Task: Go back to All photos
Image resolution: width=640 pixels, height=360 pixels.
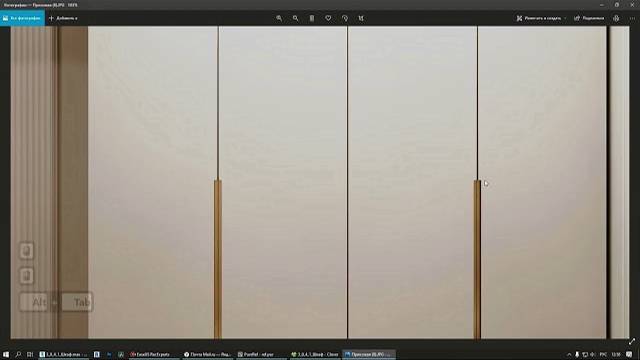Action: (22, 18)
